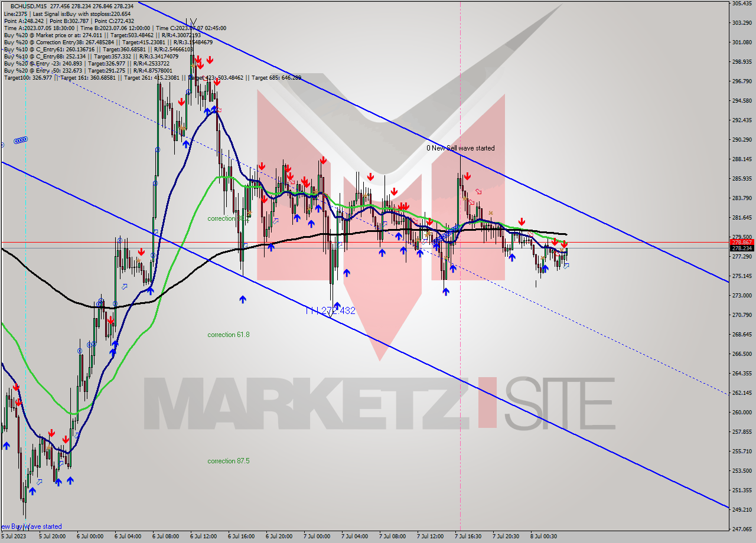Click the 296.790 price axis label
The width and height of the screenshot is (756, 543).
pyautogui.click(x=742, y=81)
